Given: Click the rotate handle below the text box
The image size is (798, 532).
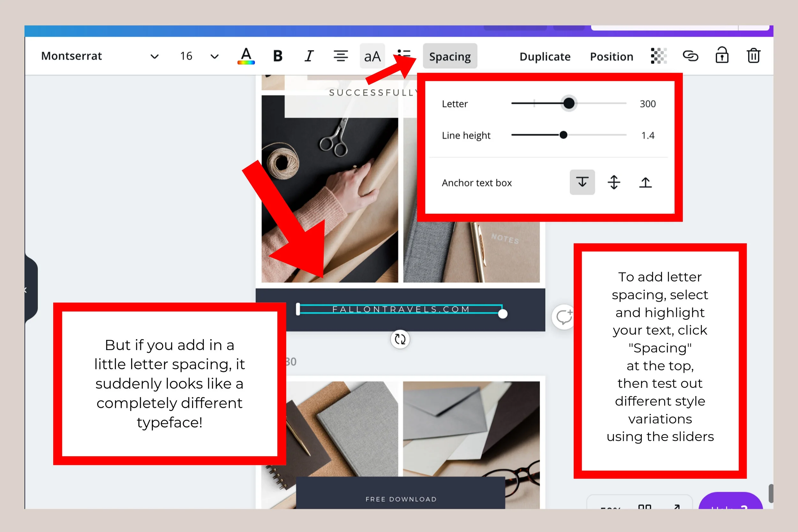Looking at the screenshot, I should tap(400, 339).
